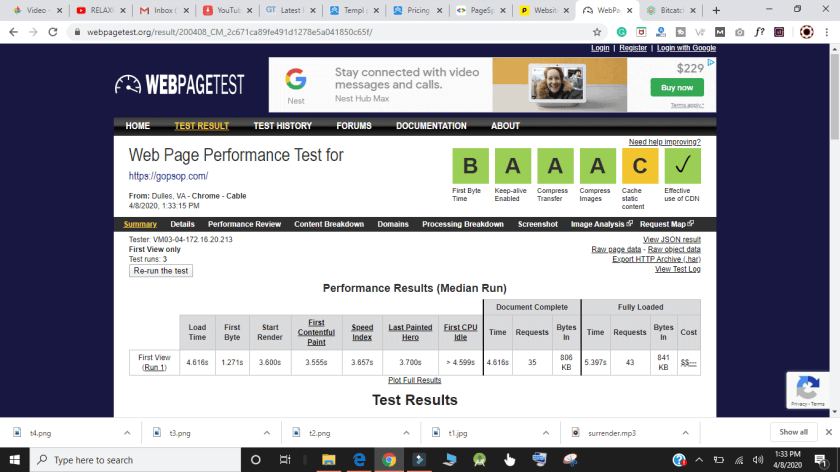Expand t3.png download options chevron

[x=267, y=433]
